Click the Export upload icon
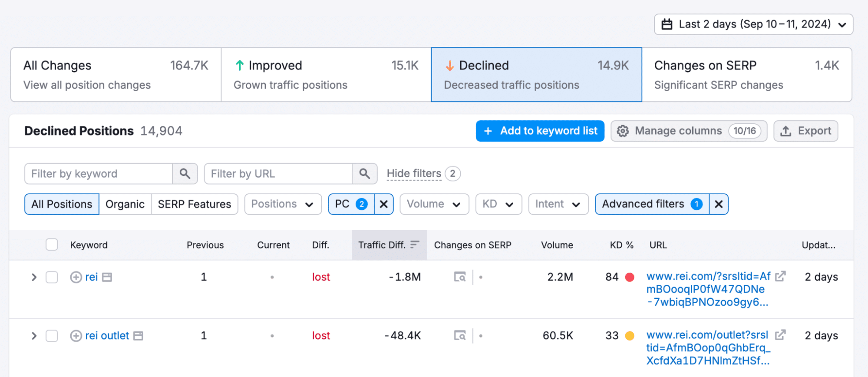This screenshot has height=377, width=868. (x=785, y=131)
